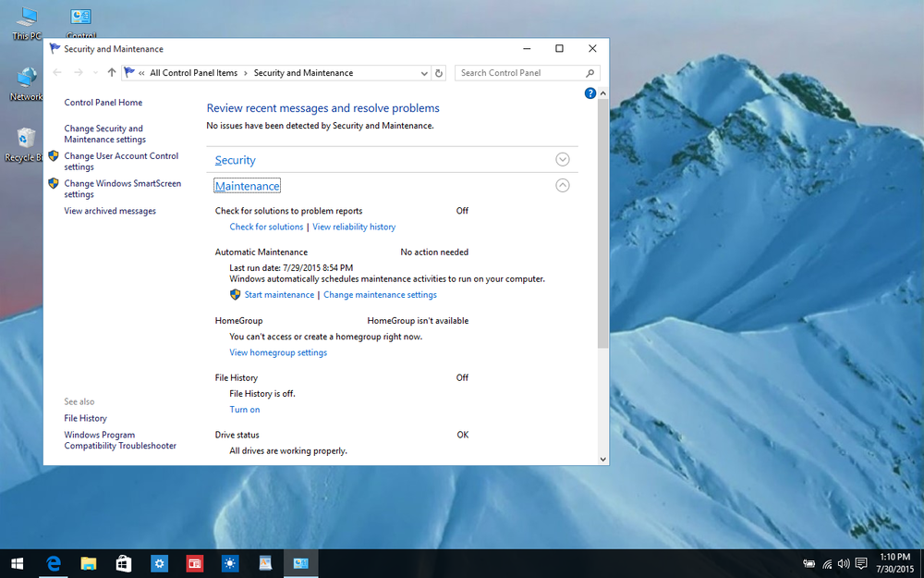The height and width of the screenshot is (578, 924).
Task: Click Security and Maintenance breadcrumb
Action: tap(303, 73)
